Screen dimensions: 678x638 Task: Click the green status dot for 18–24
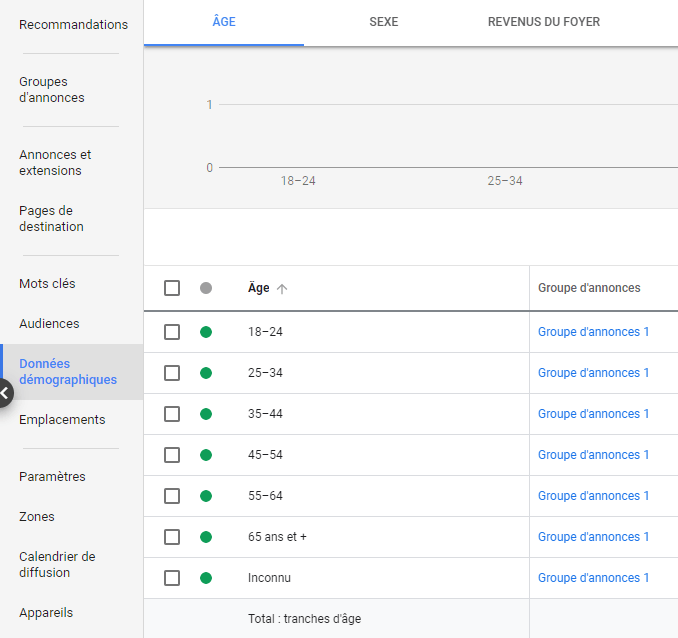point(206,332)
